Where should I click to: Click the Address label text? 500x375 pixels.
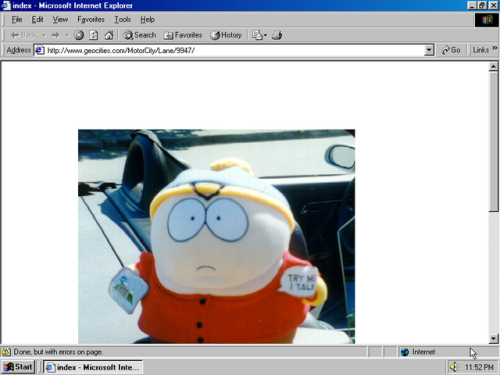[x=19, y=50]
